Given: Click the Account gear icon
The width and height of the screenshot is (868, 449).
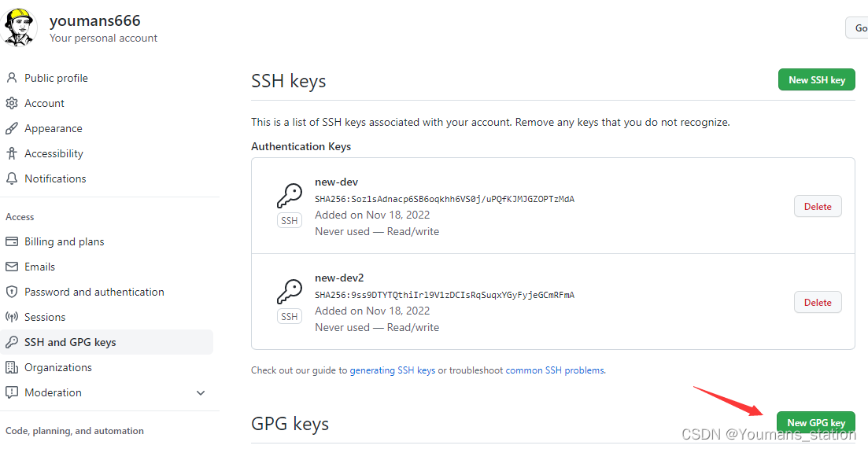Looking at the screenshot, I should coord(12,103).
